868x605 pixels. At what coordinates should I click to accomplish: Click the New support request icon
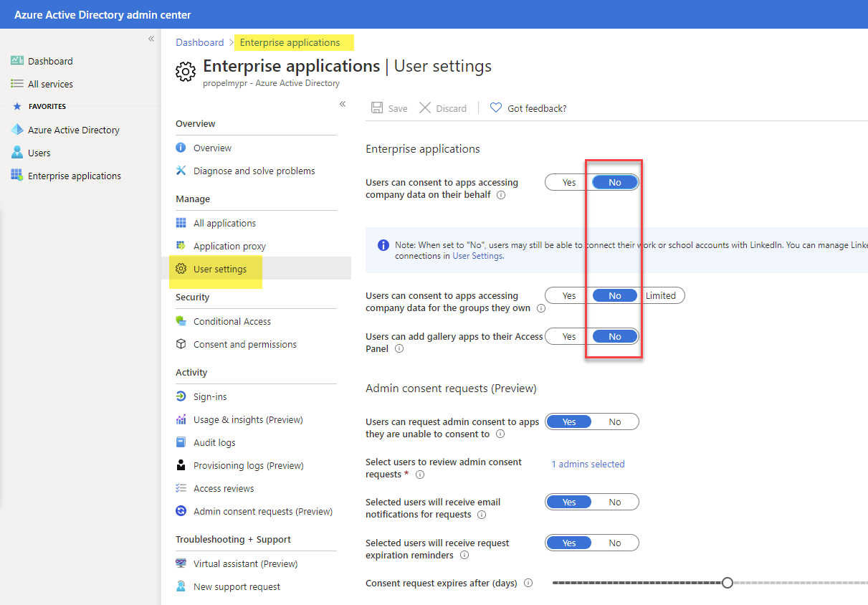pos(181,586)
